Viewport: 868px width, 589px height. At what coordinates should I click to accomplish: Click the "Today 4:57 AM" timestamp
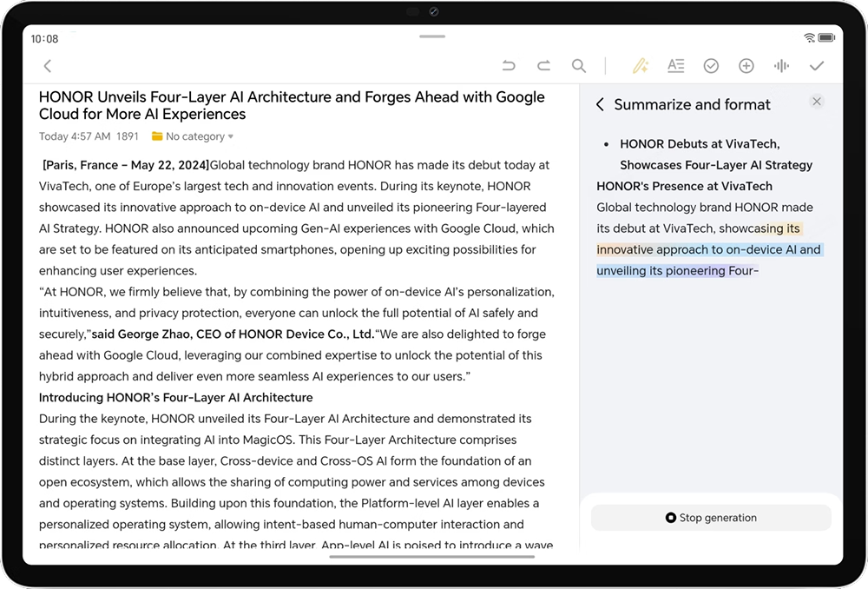click(x=75, y=136)
